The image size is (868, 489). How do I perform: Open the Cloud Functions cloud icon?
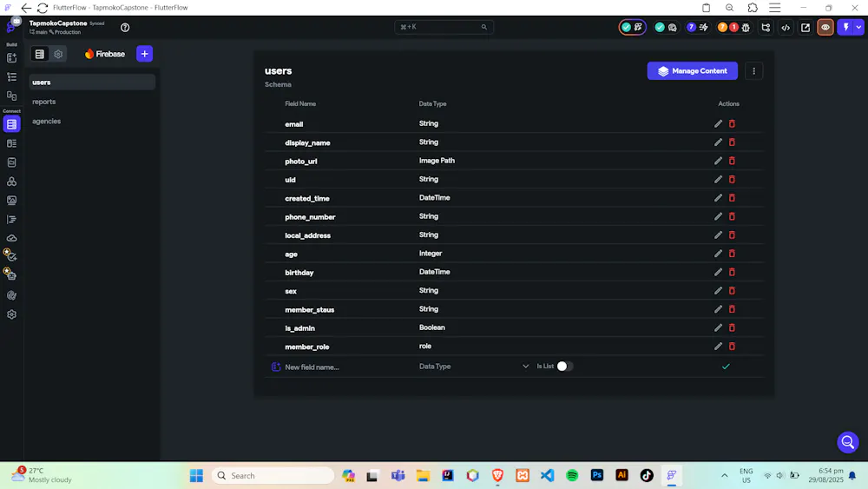[x=11, y=238]
